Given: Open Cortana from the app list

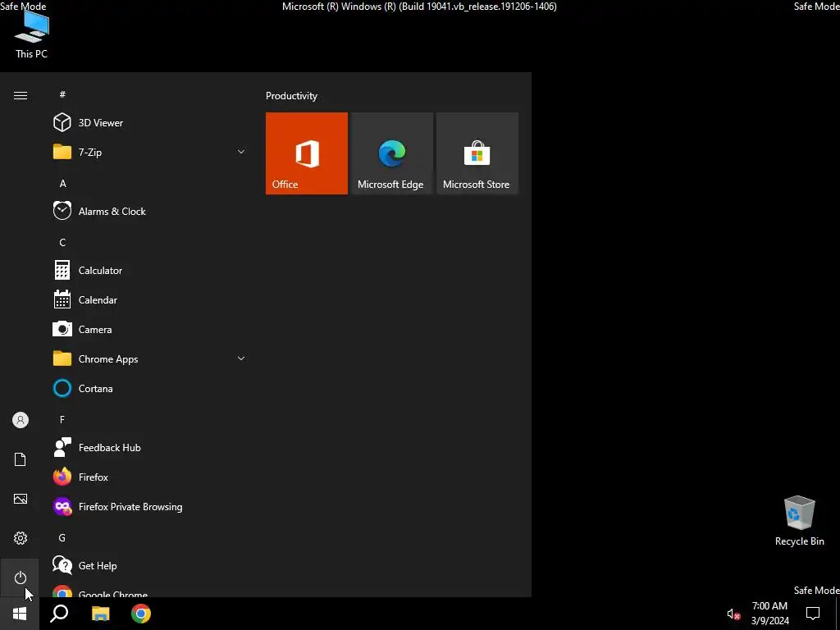Looking at the screenshot, I should 149,388.
